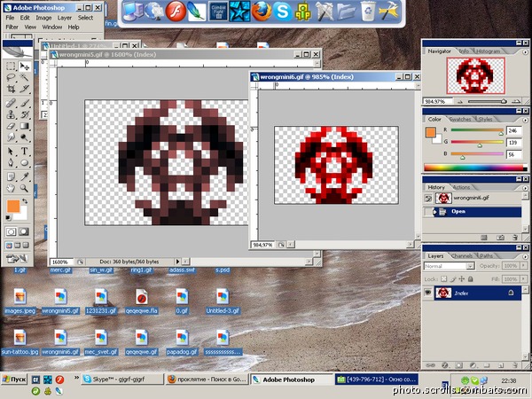532x399 pixels.
Task: Select the Eyedropper tool
Action: (x=24, y=176)
